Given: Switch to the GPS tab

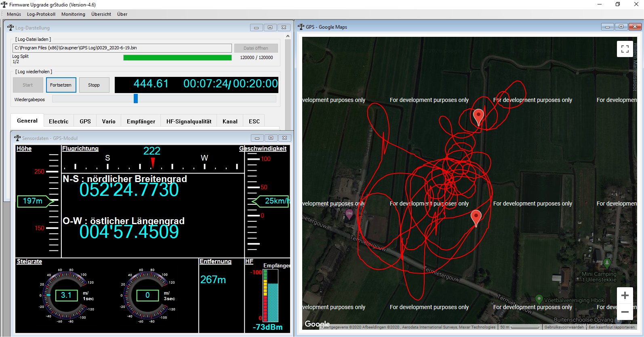Looking at the screenshot, I should 85,121.
